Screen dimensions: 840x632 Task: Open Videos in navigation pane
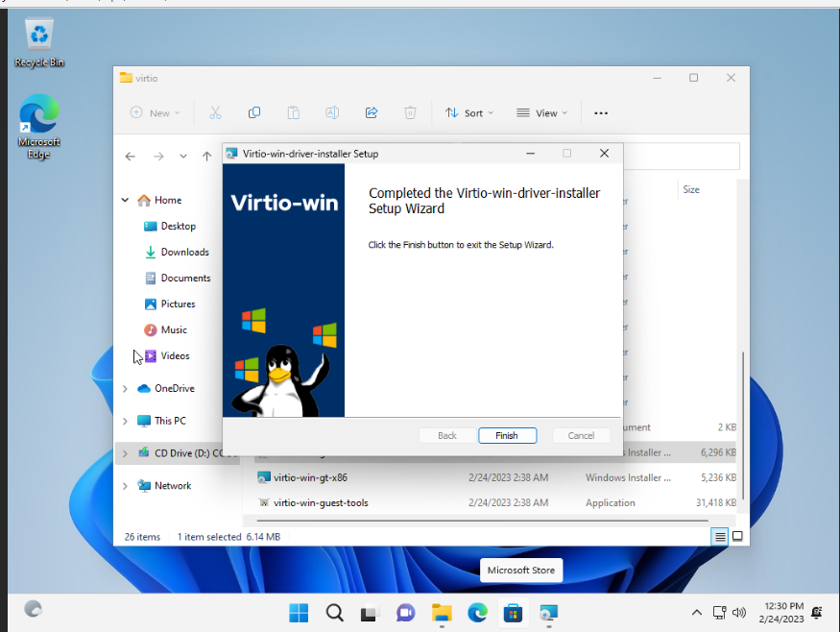point(167,356)
